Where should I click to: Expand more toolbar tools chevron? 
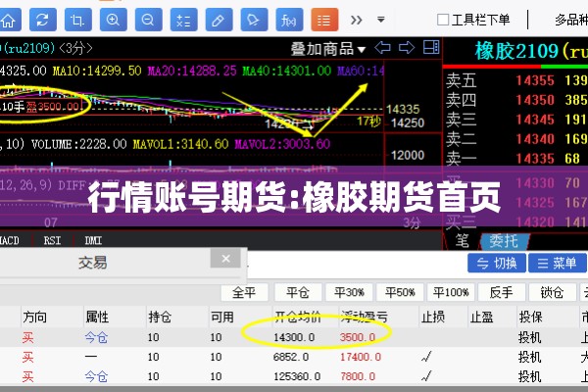[x=357, y=20]
